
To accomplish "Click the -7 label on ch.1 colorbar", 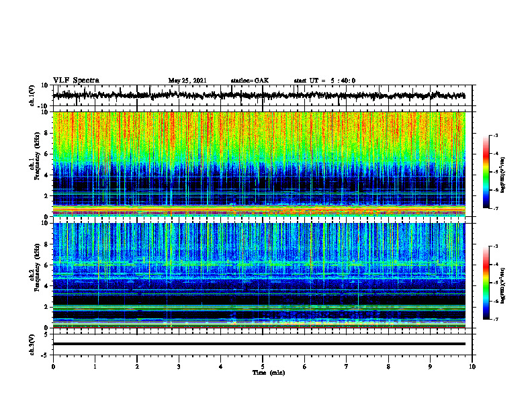I will pyautogui.click(x=496, y=208).
